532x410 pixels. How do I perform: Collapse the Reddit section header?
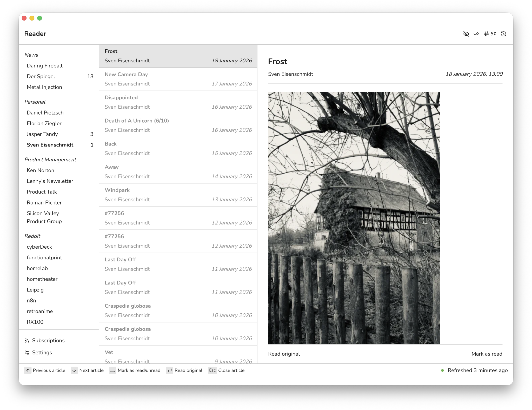32,236
